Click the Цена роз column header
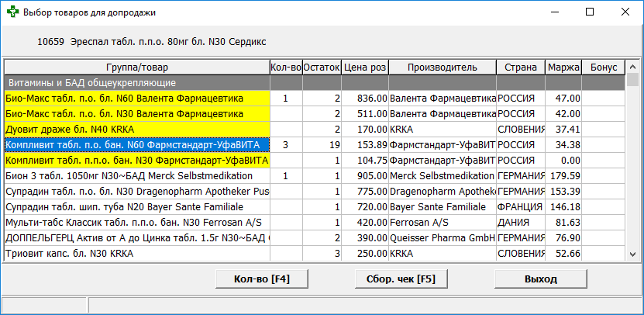This screenshot has width=644, height=315. [365, 67]
